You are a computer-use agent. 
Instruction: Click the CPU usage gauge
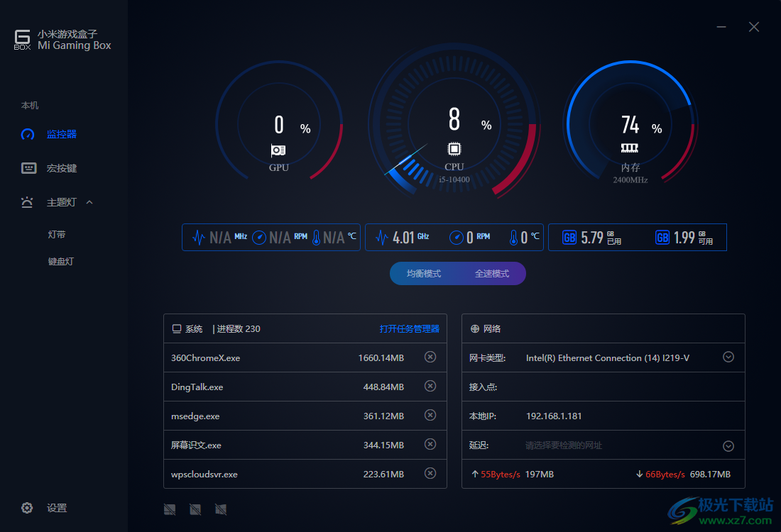454,122
